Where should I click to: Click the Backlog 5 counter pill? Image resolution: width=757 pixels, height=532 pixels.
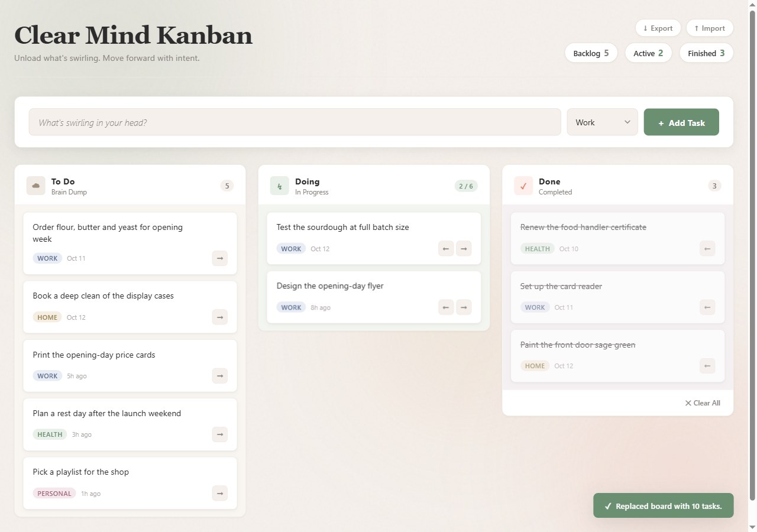coord(591,53)
